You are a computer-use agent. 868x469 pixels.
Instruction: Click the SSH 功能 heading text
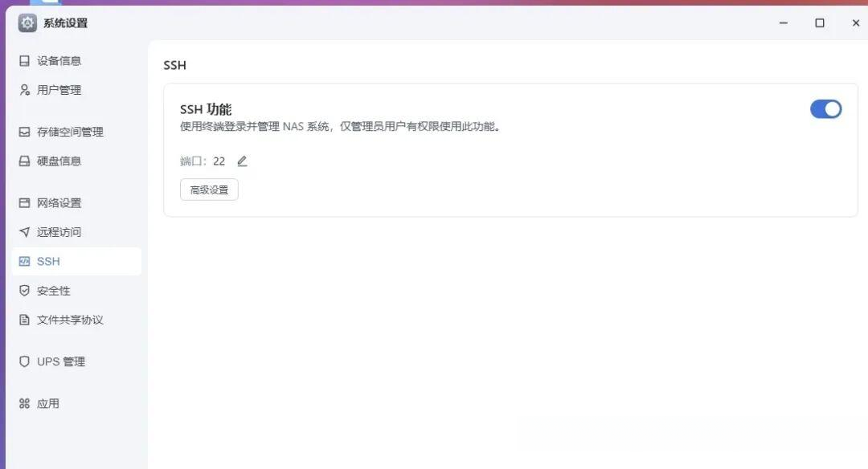tap(206, 109)
